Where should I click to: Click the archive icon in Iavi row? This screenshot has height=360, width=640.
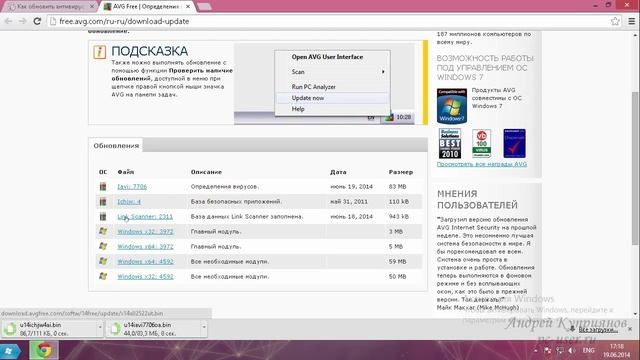point(103,187)
